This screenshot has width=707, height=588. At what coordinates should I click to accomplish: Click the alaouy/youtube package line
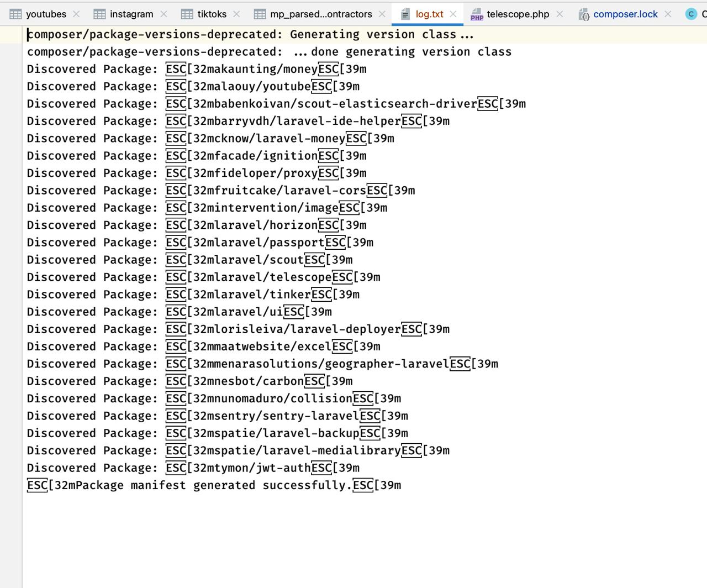click(193, 86)
